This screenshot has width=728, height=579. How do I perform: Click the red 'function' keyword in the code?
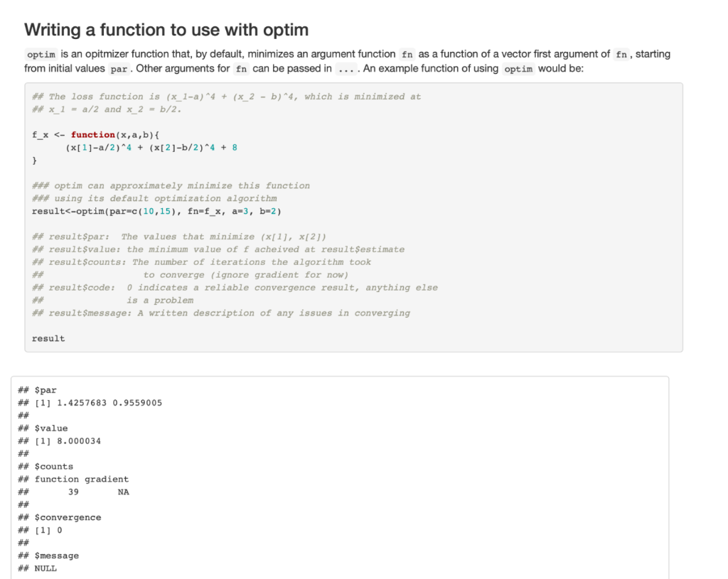point(92,134)
